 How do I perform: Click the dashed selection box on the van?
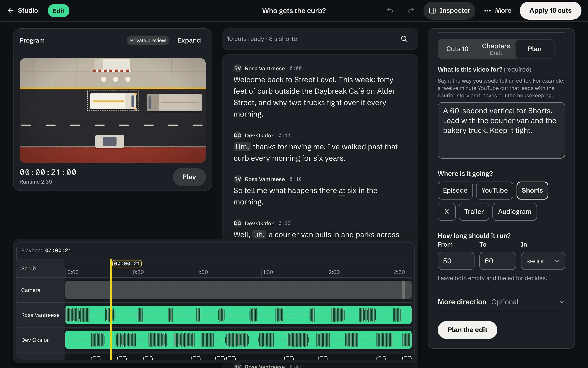pos(113,101)
